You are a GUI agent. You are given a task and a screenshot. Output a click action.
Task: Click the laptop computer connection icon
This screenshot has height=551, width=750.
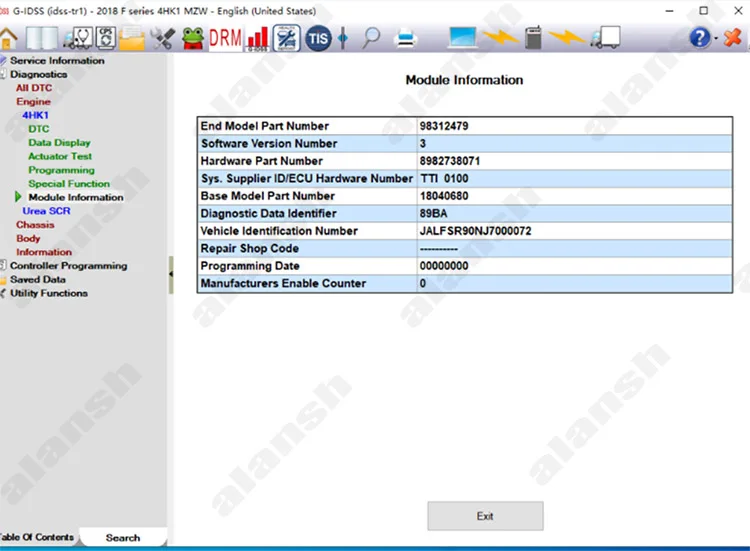[462, 38]
